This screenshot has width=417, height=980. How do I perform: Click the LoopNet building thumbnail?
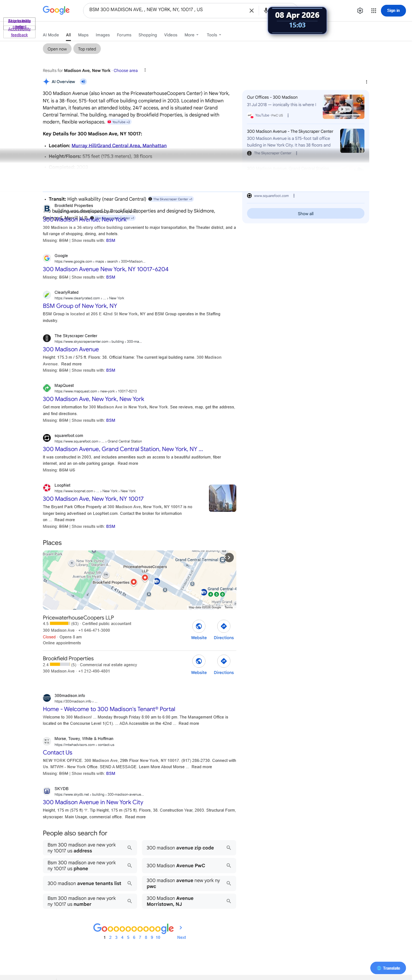click(222, 498)
